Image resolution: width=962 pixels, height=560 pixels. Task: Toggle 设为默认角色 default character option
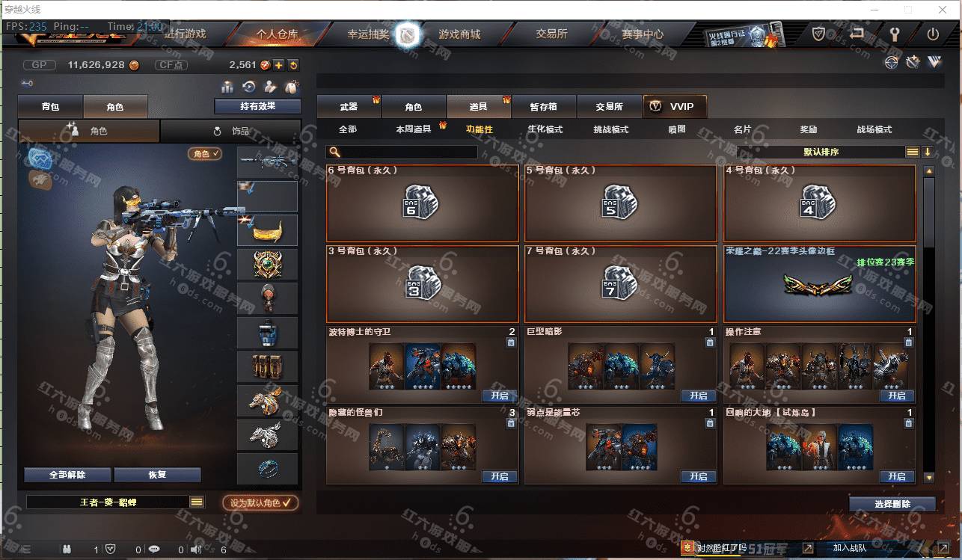(x=260, y=502)
